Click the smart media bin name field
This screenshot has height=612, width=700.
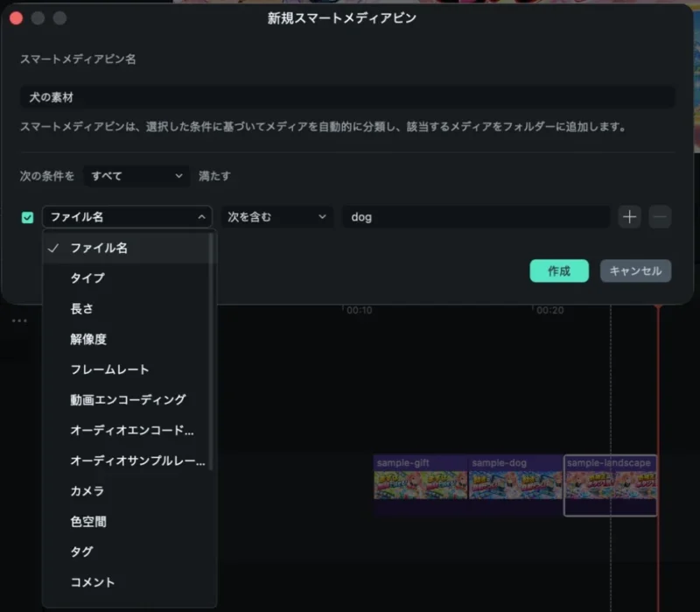(x=347, y=97)
